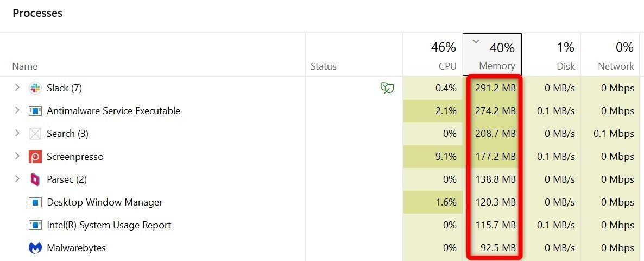Viewport: 644px width, 261px height.
Task: Click the Parsec app icon
Action: (35, 179)
